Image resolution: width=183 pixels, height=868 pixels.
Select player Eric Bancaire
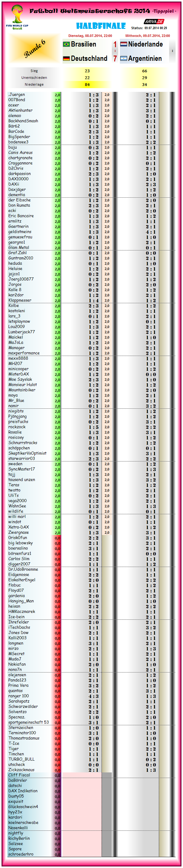pos(21,216)
